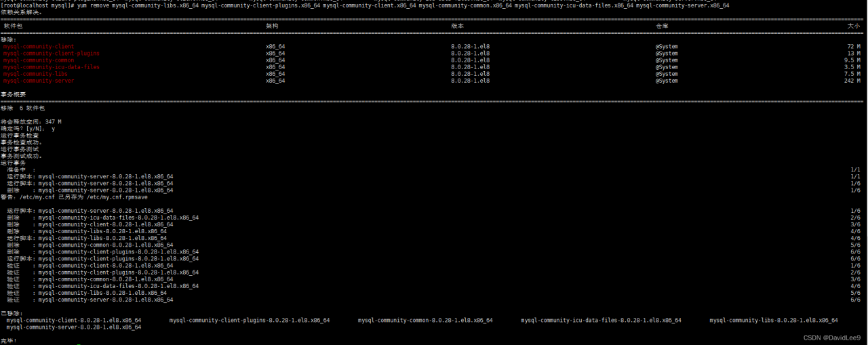This screenshot has height=345, width=868.
Task: Click mysql-community-server entry in the 已移除 list
Action: pyautogui.click(x=74, y=327)
